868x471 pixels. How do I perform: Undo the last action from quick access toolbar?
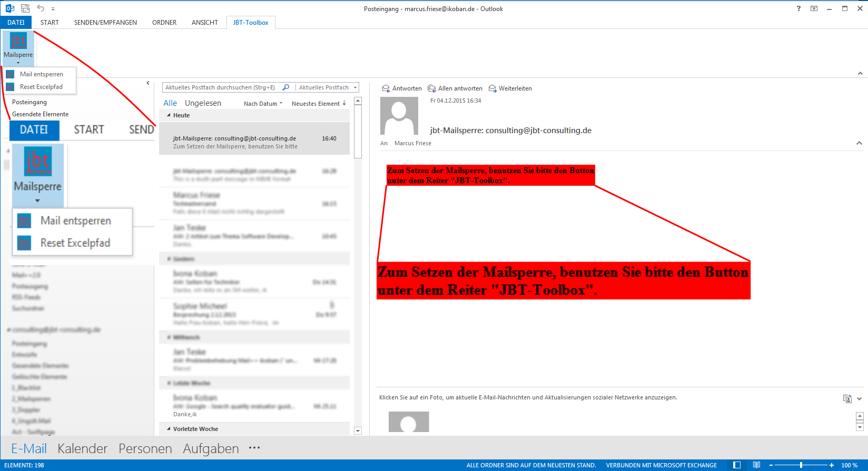click(41, 8)
